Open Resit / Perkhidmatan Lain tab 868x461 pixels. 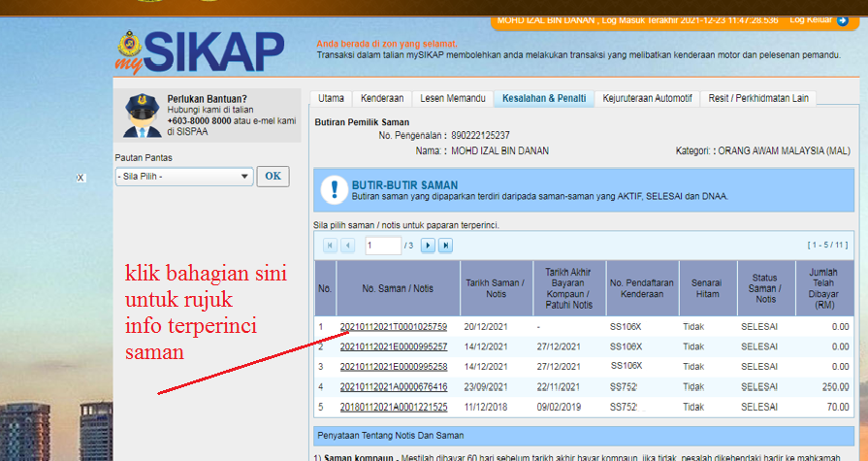click(758, 99)
